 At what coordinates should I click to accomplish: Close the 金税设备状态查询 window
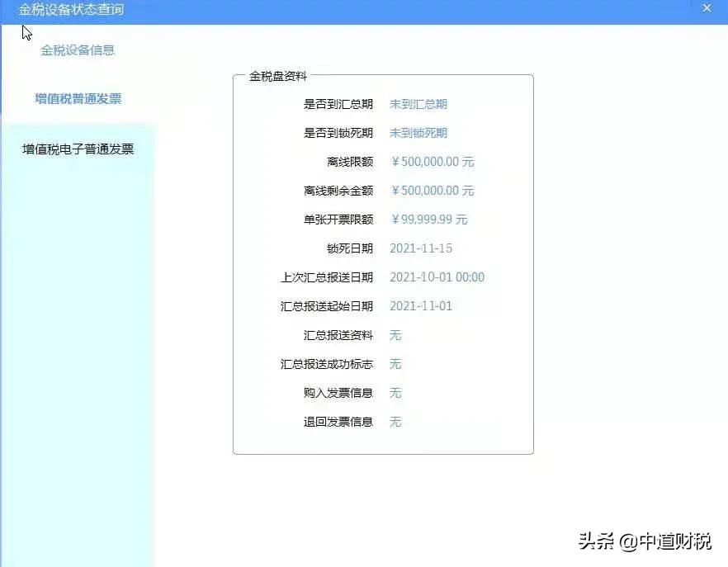coord(707,8)
